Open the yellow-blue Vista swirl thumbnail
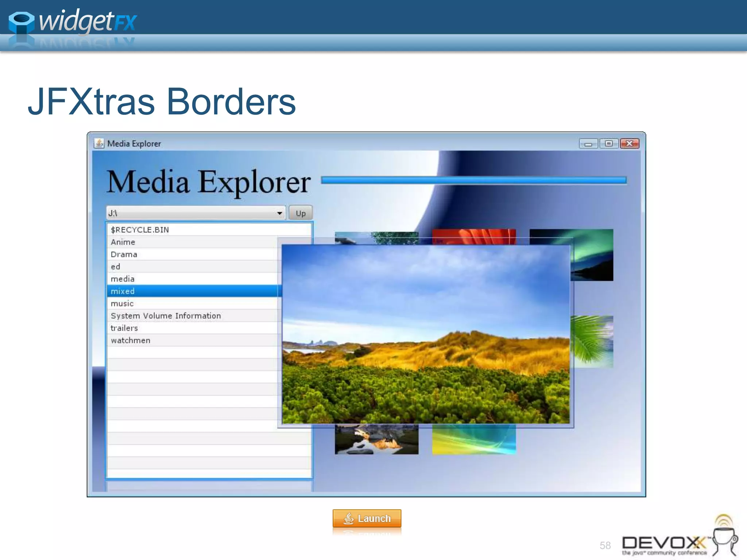 [474, 440]
